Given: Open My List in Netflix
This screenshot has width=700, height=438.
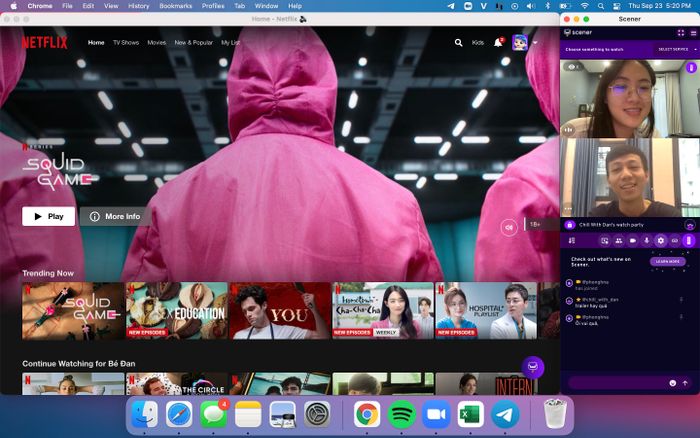Looking at the screenshot, I should pos(230,43).
